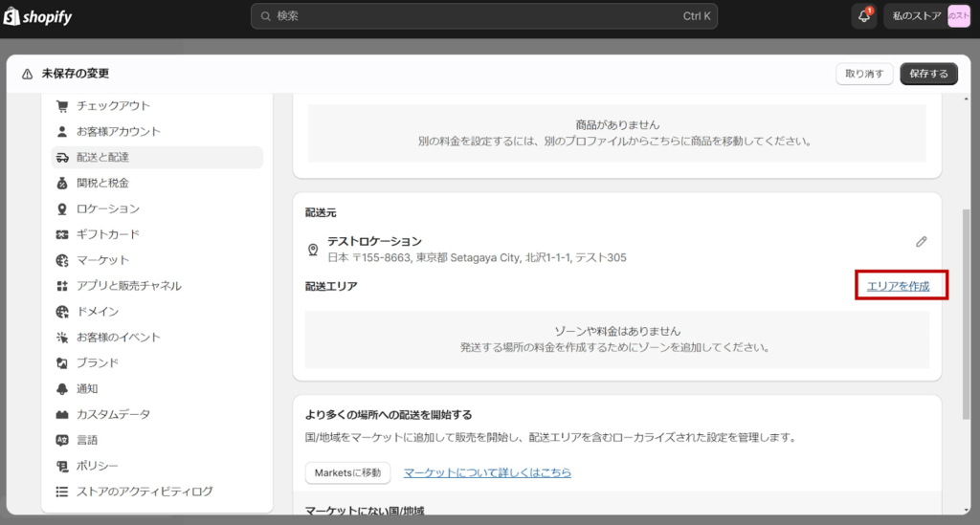This screenshot has height=525, width=980.
Task: Click the お客様のイベント sparkle icon
Action: 62,338
